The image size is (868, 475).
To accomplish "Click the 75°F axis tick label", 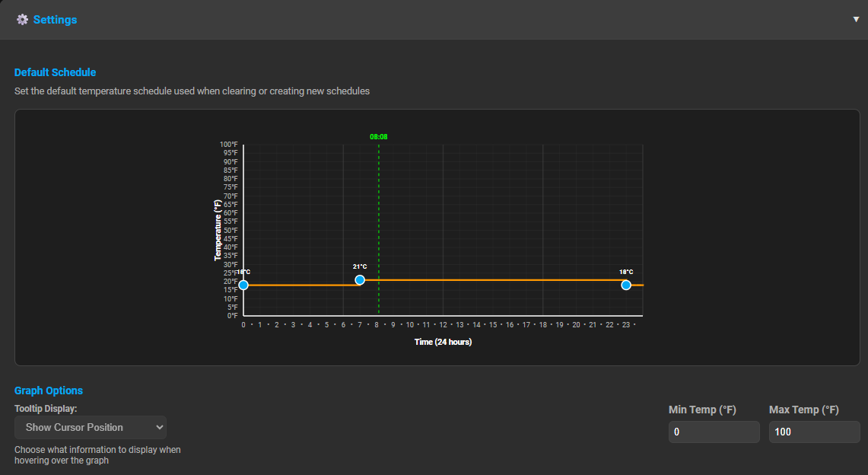I will tap(231, 187).
